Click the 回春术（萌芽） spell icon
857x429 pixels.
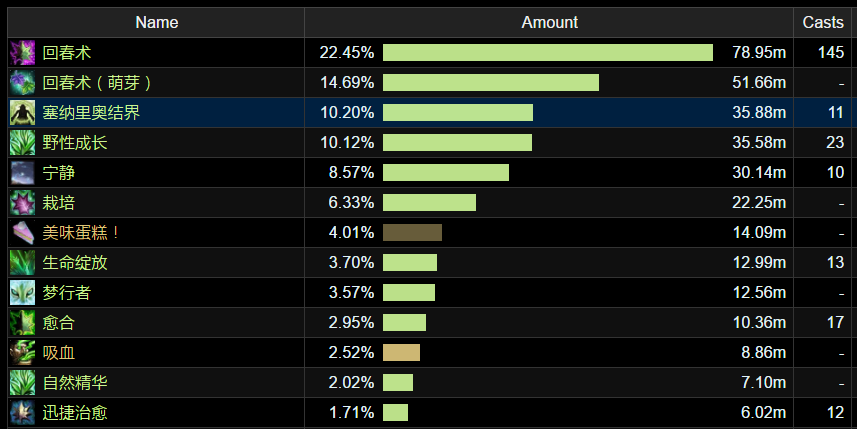pyautogui.click(x=22, y=82)
